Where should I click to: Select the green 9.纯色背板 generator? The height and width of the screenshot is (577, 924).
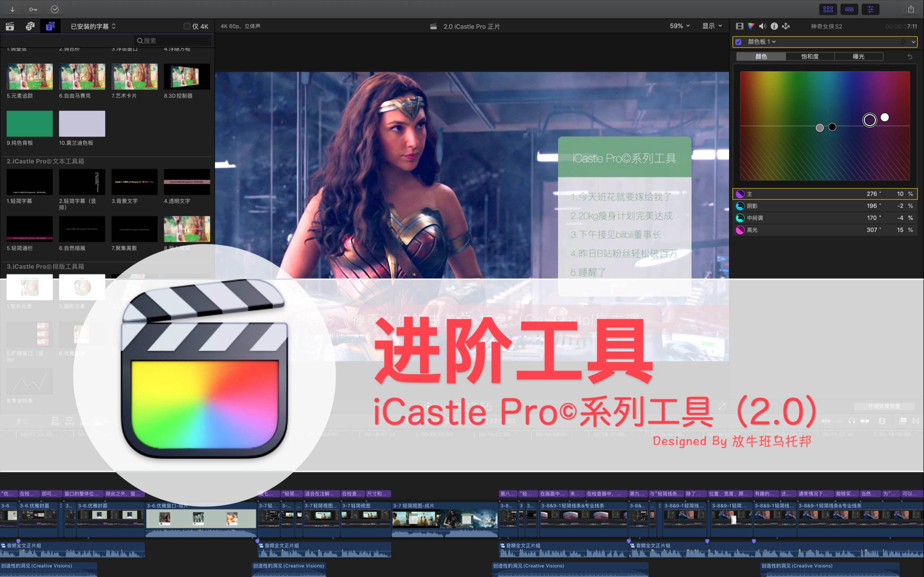pyautogui.click(x=30, y=124)
